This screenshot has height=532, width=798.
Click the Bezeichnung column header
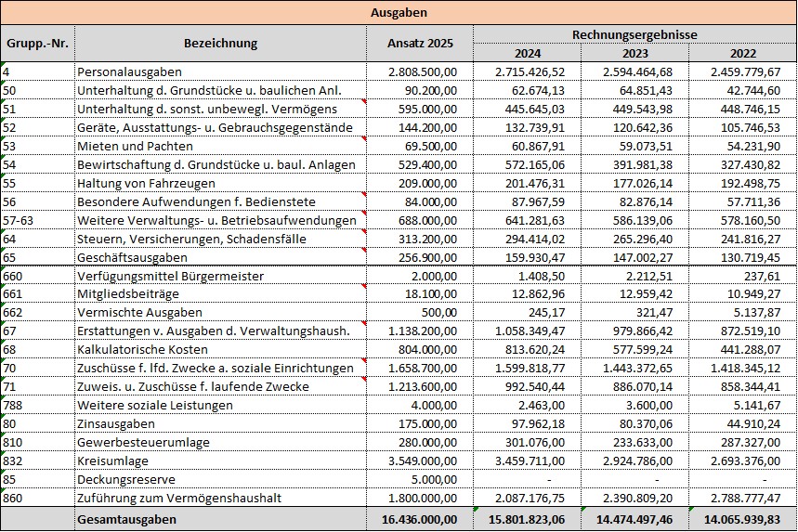pyautogui.click(x=220, y=44)
